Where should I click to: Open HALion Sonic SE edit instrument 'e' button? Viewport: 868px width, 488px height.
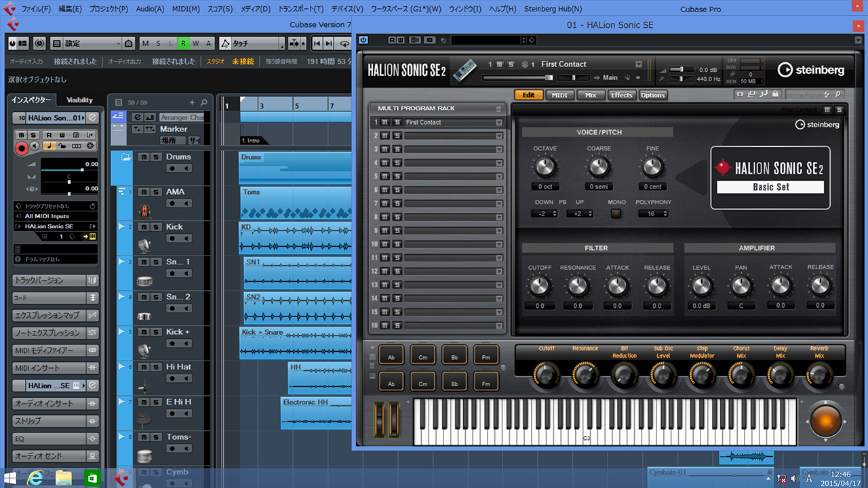pyautogui.click(x=93, y=118)
